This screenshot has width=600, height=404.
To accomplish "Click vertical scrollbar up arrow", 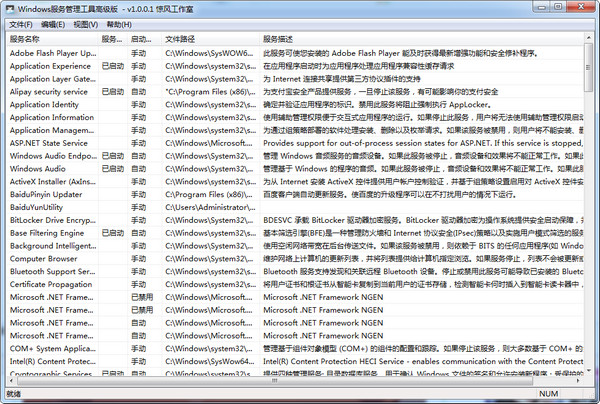I will [589, 37].
